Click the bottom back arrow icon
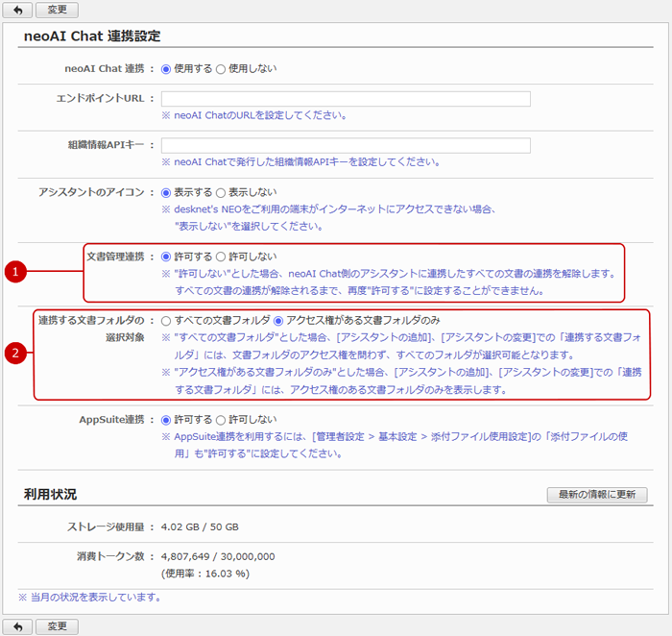The height and width of the screenshot is (636, 672). (x=17, y=626)
